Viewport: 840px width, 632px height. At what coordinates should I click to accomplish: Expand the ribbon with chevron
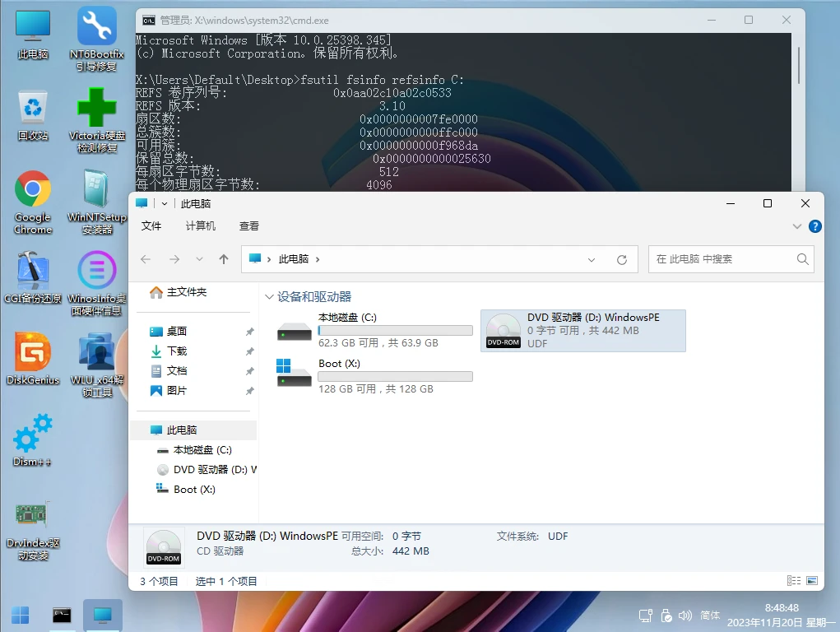[x=797, y=226]
